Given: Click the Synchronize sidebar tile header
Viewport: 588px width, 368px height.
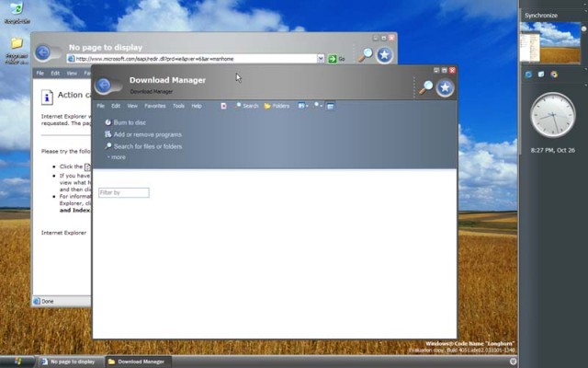Looking at the screenshot, I should point(541,16).
